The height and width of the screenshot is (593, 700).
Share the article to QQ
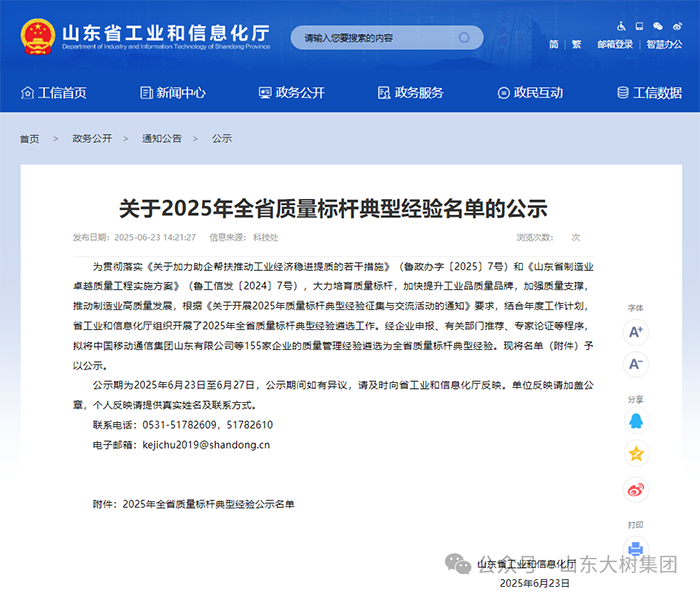point(636,422)
